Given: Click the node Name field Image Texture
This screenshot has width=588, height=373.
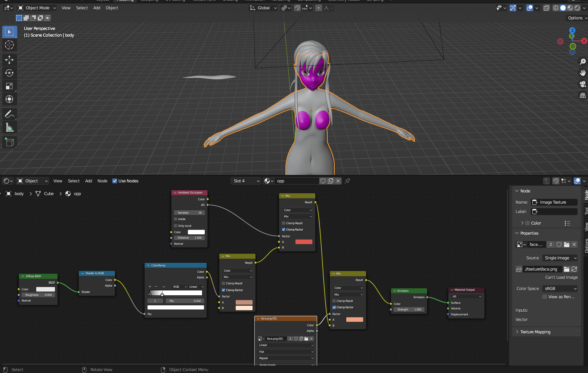Looking at the screenshot, I should (555, 202).
